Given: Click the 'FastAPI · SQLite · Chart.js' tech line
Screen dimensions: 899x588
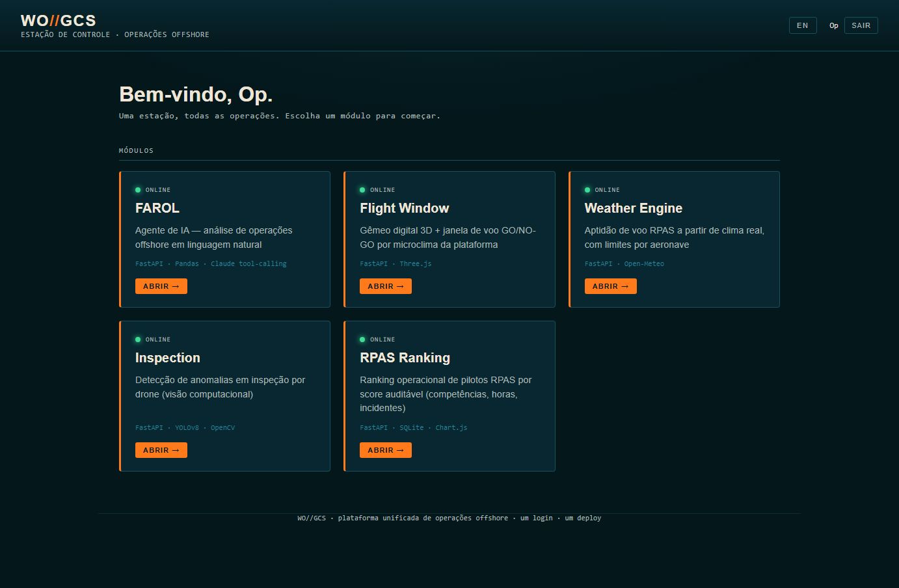Looking at the screenshot, I should click(414, 428).
